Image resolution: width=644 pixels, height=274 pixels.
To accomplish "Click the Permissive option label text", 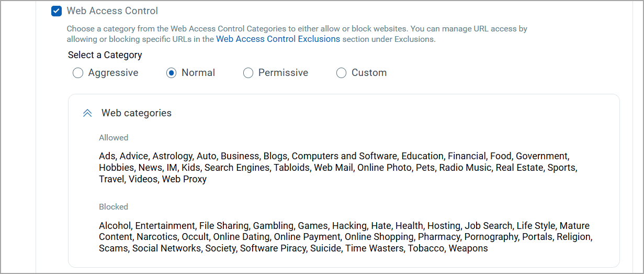I will (x=283, y=73).
